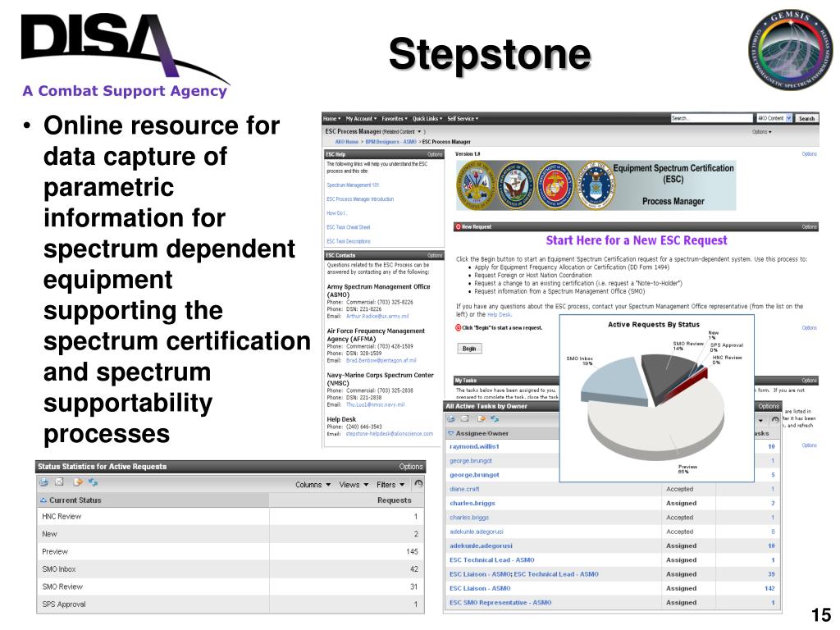The image size is (840, 630).
Task: Click the Begin button
Action: click(469, 349)
